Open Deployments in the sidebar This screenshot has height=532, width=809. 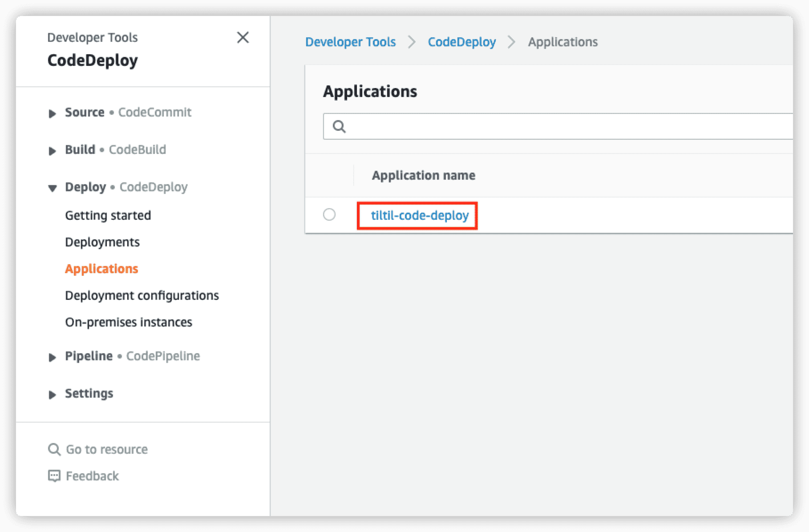102,242
